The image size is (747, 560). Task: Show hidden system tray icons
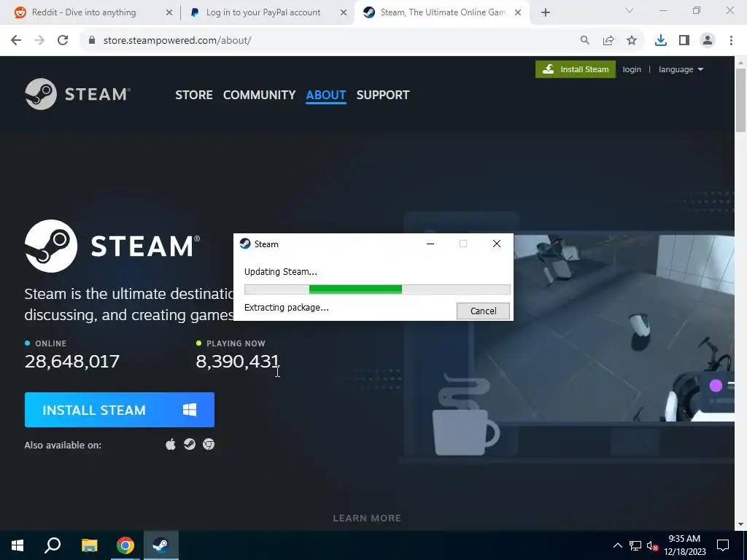click(617, 545)
